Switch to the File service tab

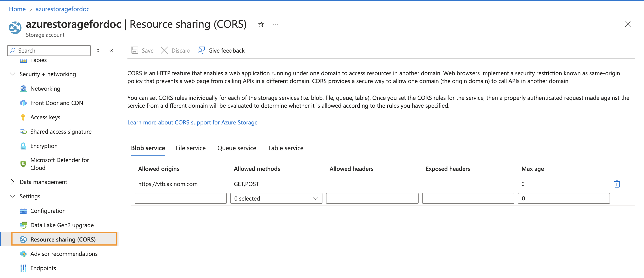point(191,148)
